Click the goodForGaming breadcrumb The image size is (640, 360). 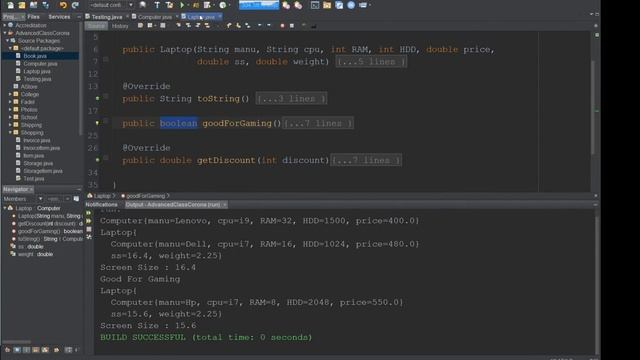[145, 196]
